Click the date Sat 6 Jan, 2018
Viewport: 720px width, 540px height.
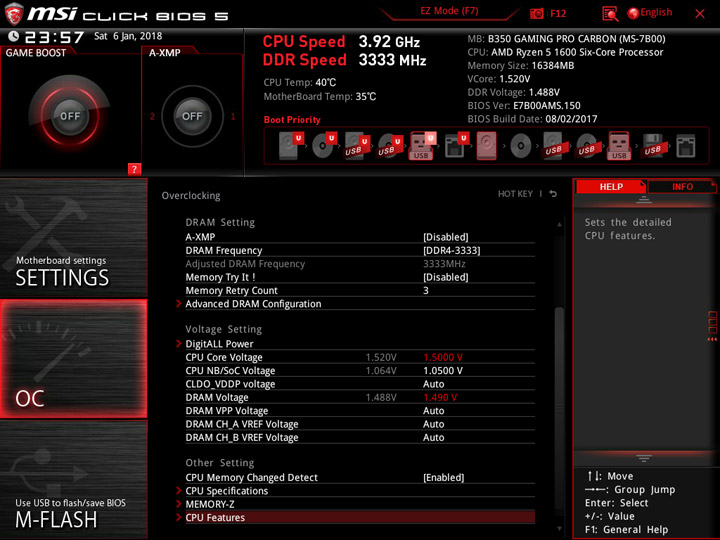click(128, 36)
